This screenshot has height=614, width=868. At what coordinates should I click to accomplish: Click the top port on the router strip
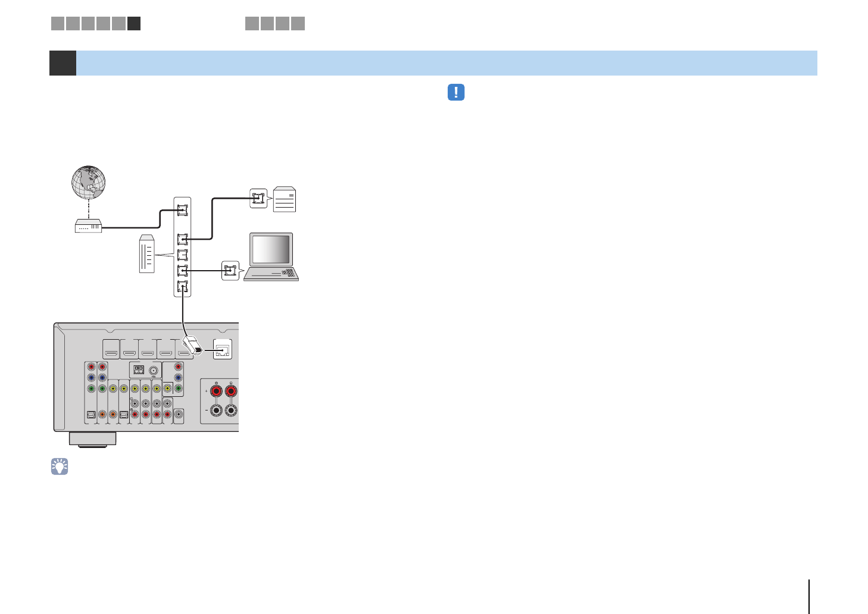[182, 210]
